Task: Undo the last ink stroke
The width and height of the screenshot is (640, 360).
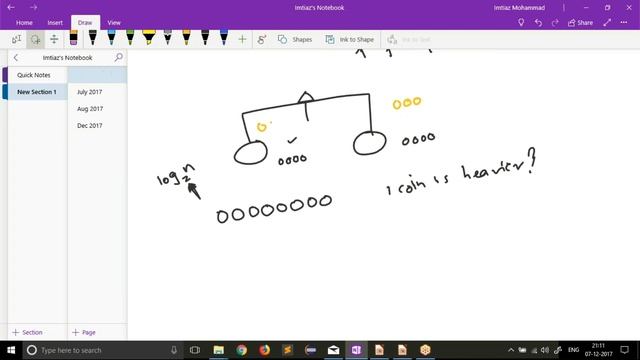Action: click(x=538, y=23)
